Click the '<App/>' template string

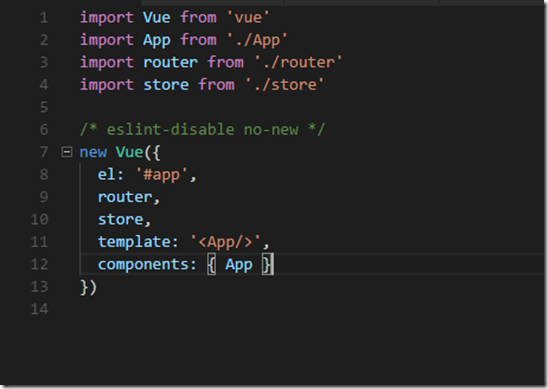tap(225, 242)
